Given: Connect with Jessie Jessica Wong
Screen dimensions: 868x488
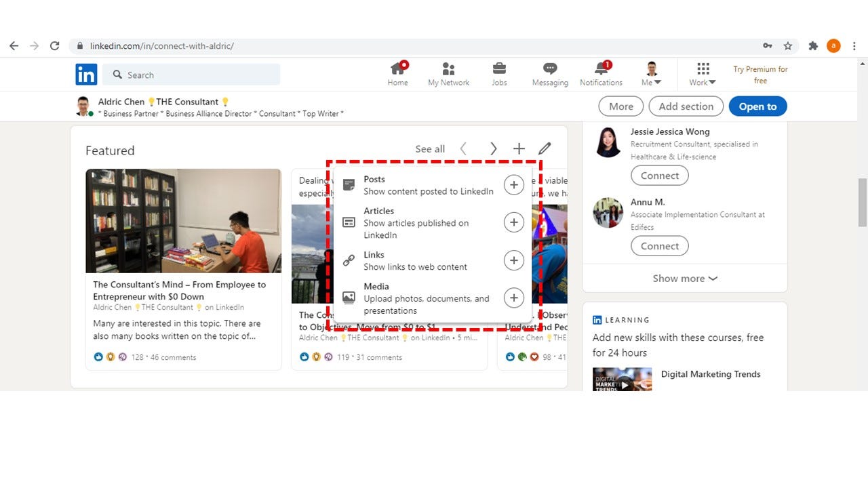Looking at the screenshot, I should tap(660, 176).
